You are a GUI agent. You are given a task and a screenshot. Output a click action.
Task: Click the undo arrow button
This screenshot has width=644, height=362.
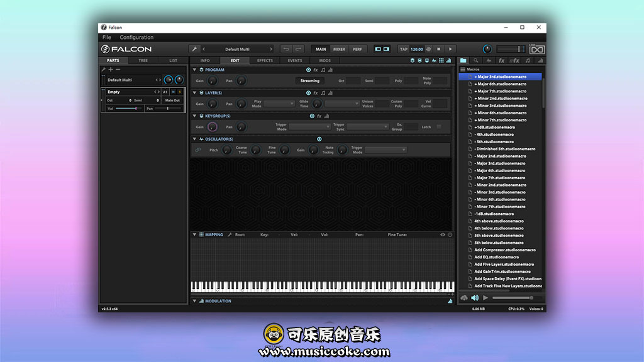[286, 49]
